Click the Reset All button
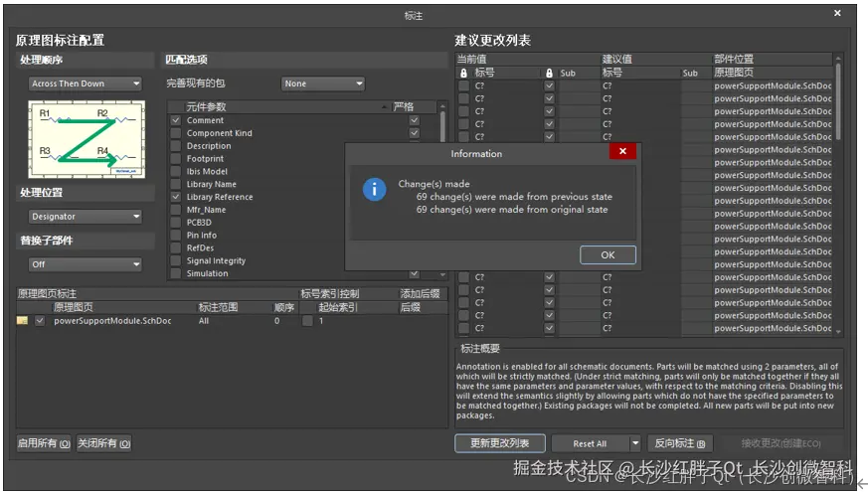Viewport: 868px width, 492px height. coord(591,443)
